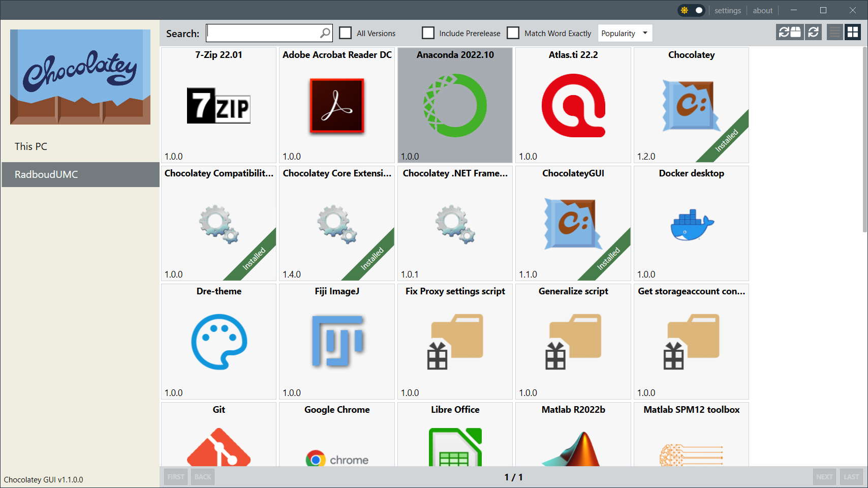Click the Fix Proxy settings script icon
Viewport: 868px width, 488px height.
point(455,342)
